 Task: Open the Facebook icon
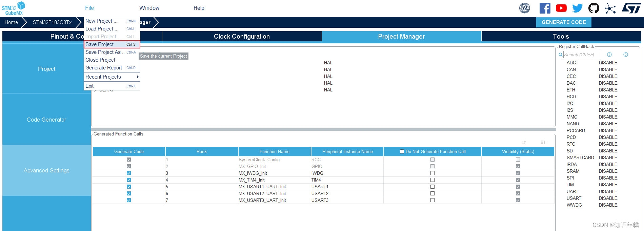point(545,8)
